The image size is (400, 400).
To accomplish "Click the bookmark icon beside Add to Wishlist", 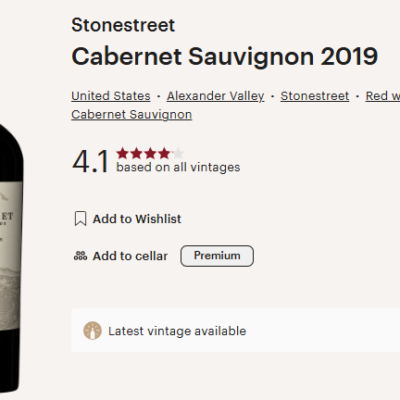I will [80, 219].
